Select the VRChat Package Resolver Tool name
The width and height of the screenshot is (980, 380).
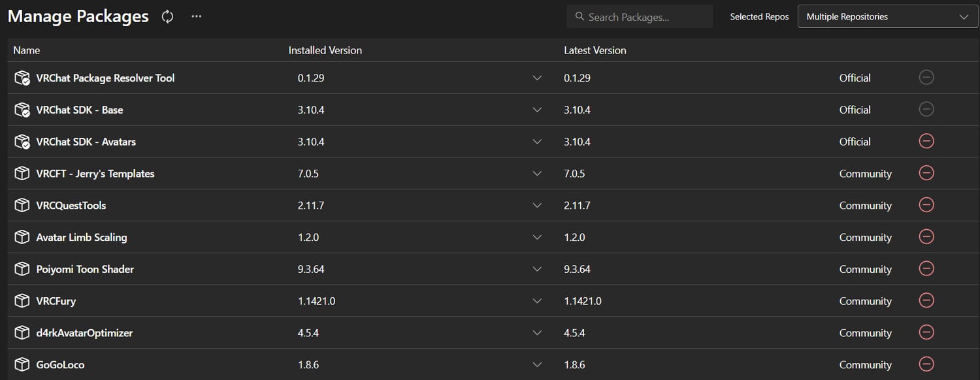click(x=106, y=78)
